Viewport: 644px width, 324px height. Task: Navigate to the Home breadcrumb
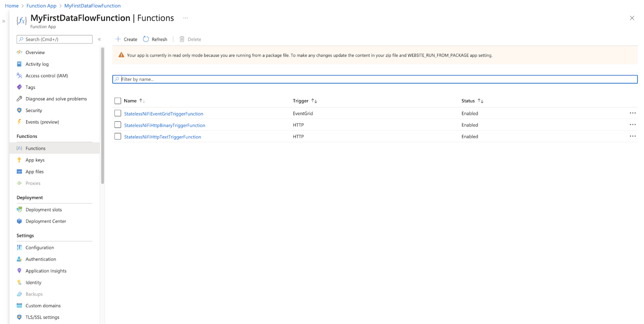pos(12,6)
